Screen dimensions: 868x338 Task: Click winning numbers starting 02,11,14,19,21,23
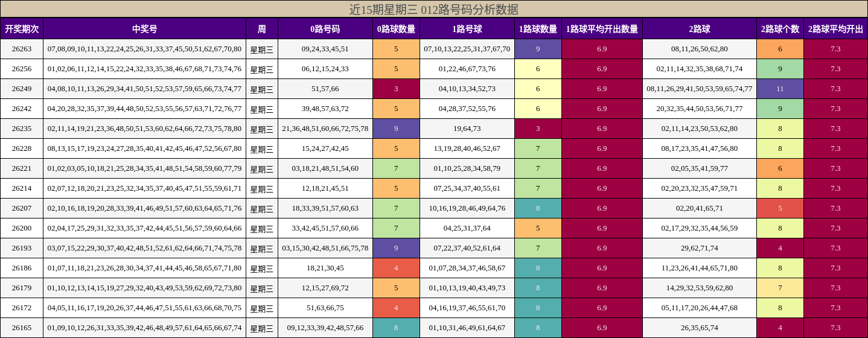pos(144,129)
